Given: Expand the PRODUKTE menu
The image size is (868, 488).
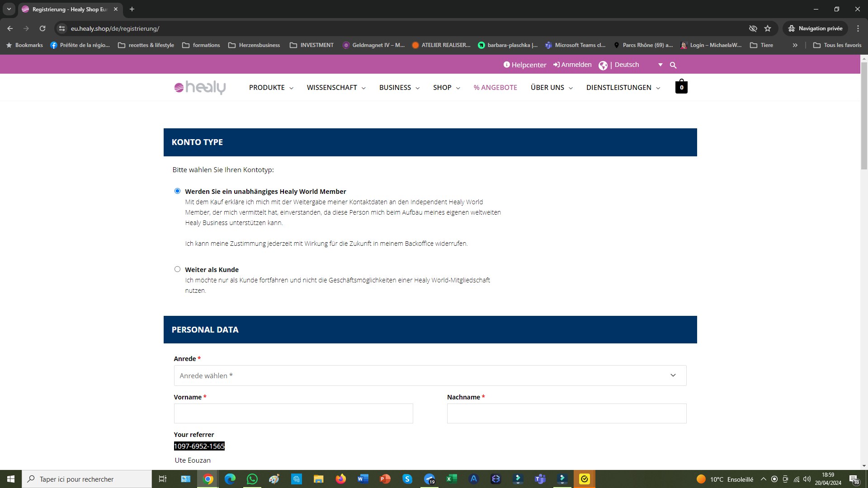Looking at the screenshot, I should (x=271, y=88).
